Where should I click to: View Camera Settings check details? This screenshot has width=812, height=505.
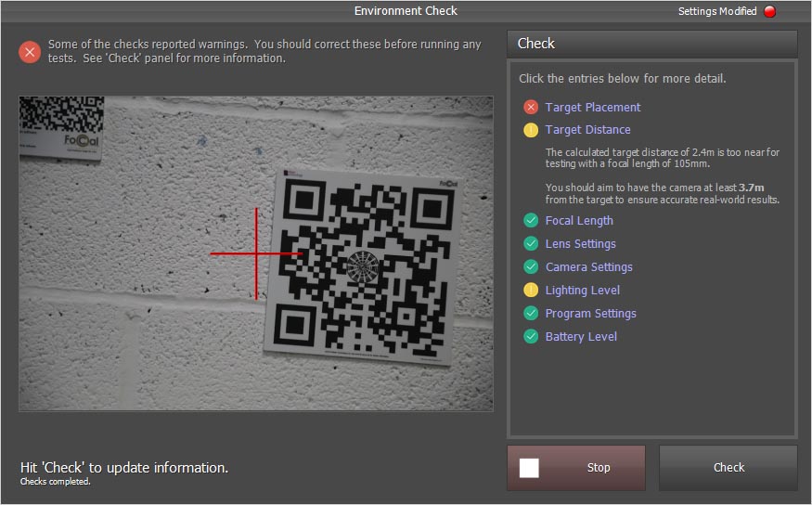point(588,266)
